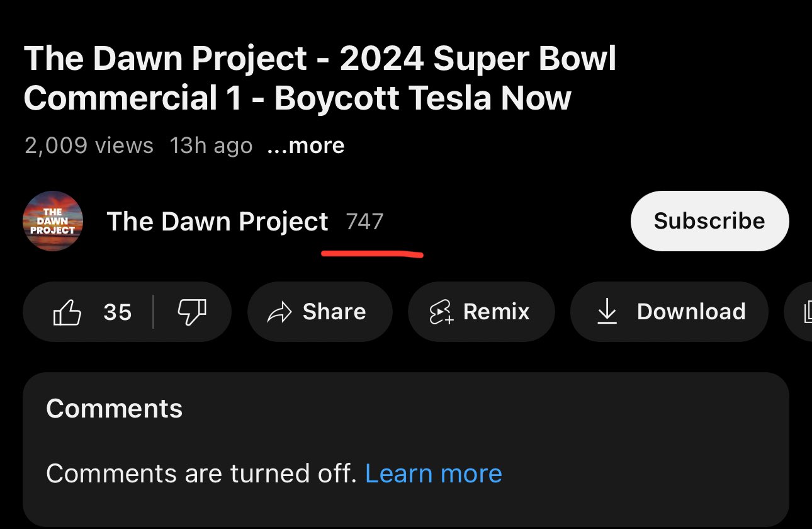Tap the 2,009 views text
This screenshot has width=812, height=529.
[x=89, y=146]
